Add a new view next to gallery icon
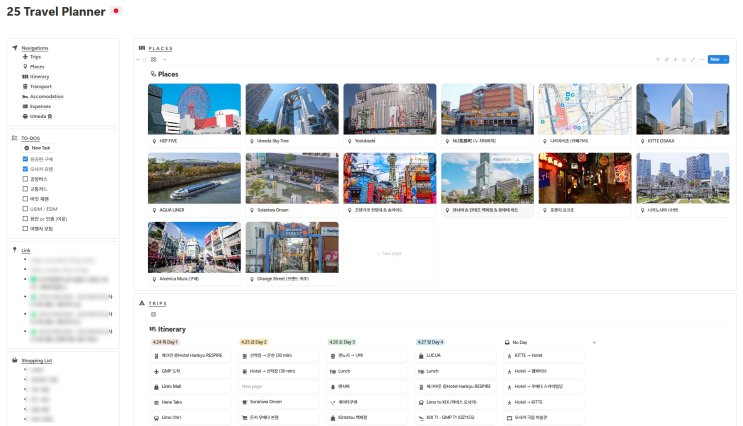This screenshot has width=743, height=426. (165, 60)
